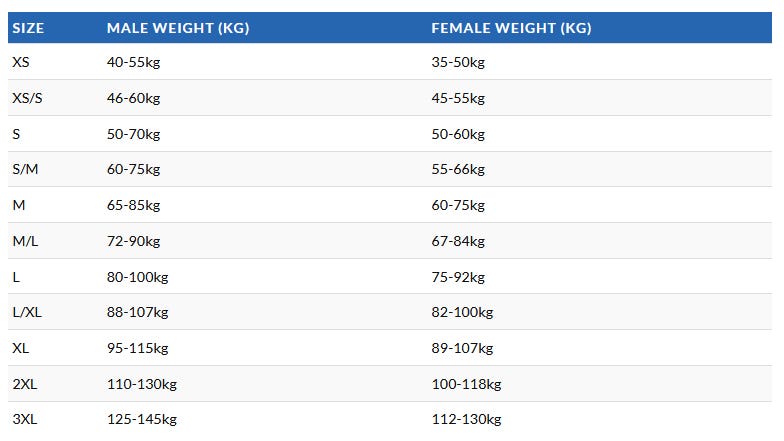The image size is (784, 441).
Task: Click the L/XL size row label
Action: tap(27, 312)
